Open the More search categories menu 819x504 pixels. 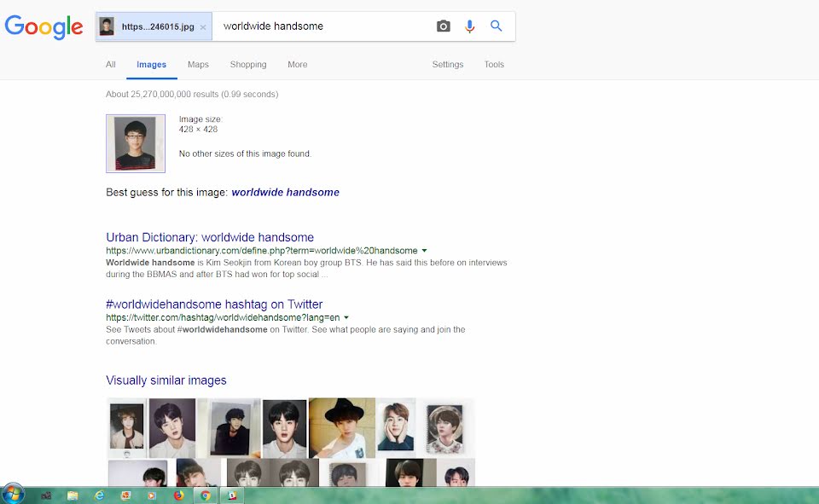click(x=297, y=64)
